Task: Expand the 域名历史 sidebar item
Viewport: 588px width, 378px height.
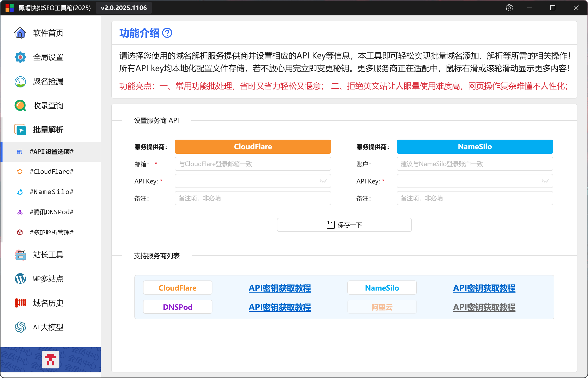Action: [x=48, y=303]
